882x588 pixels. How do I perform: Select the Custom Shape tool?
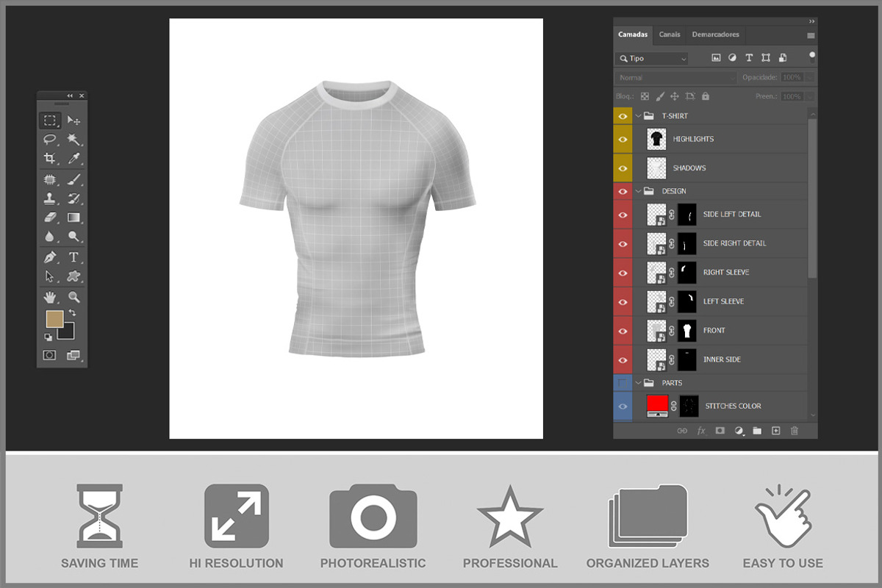pos(73,276)
